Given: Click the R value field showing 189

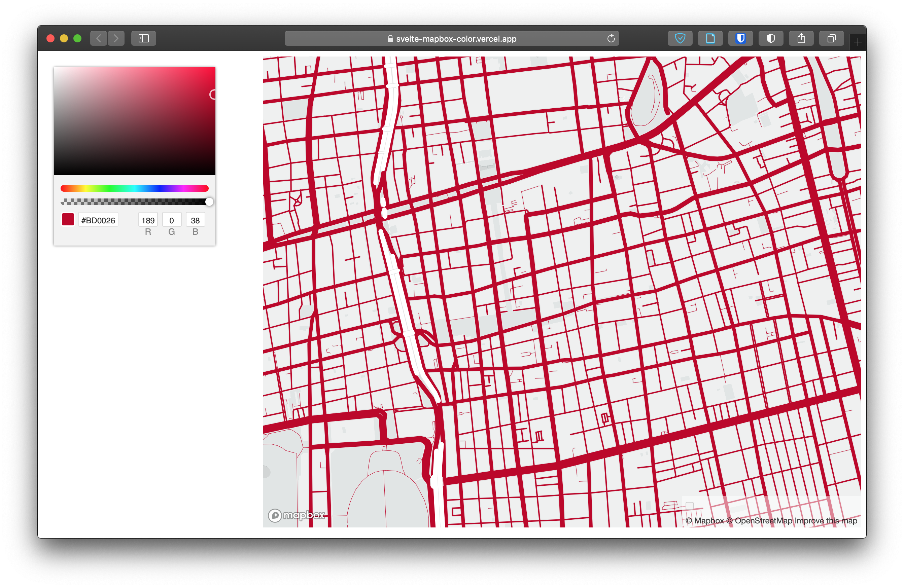Looking at the screenshot, I should click(148, 220).
